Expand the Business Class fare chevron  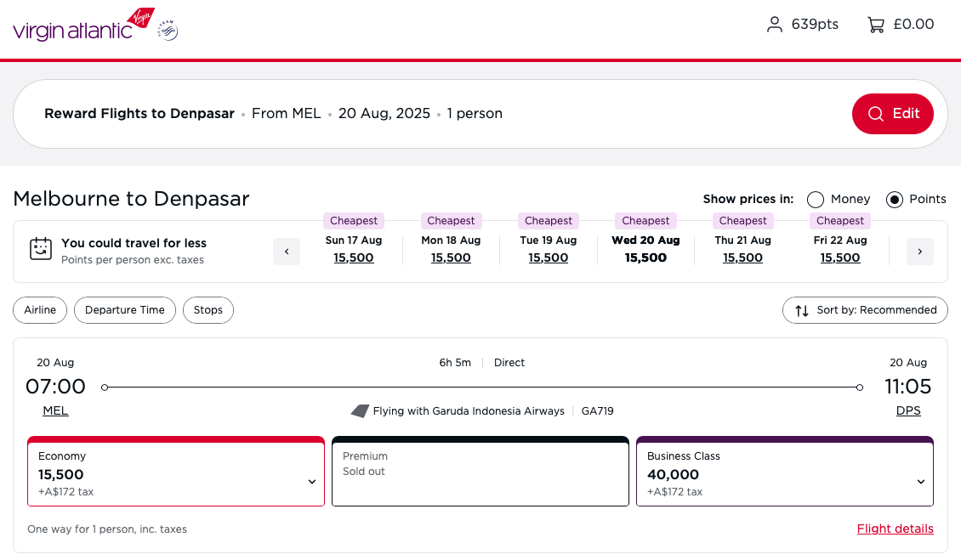(920, 482)
